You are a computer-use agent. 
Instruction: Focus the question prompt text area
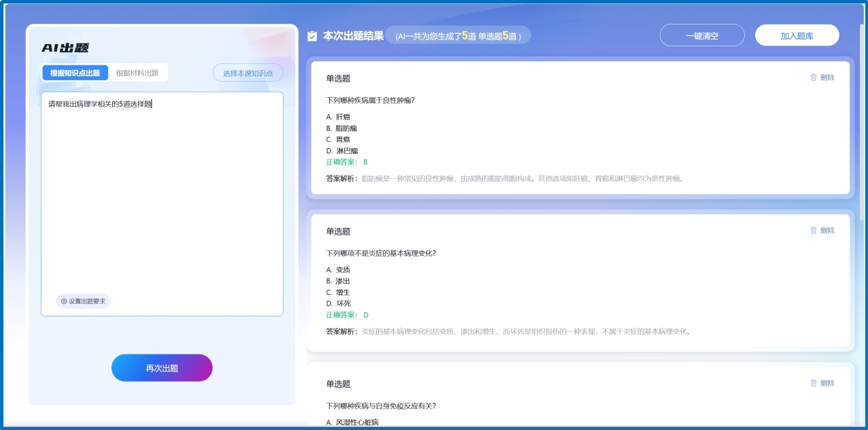(162, 197)
